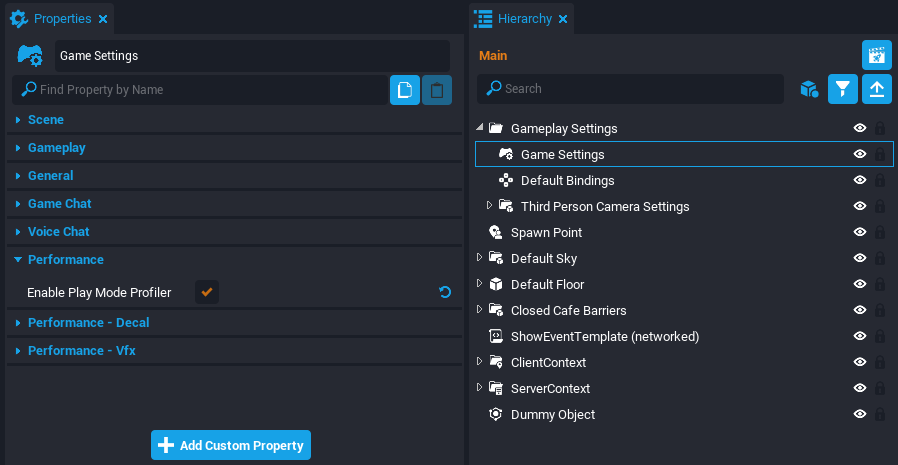Click the object cube icon near search
Viewport: 898px width, 465px height.
[809, 89]
